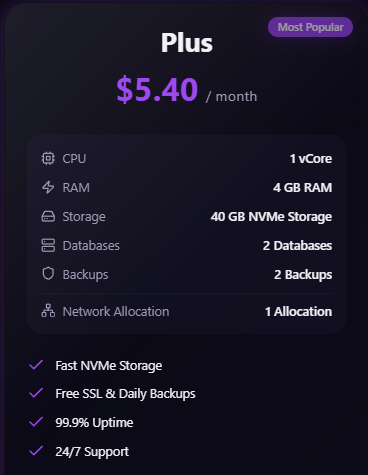Screen dimensions: 368x475
Task: Click the 2 Databases value
Action: coord(297,246)
